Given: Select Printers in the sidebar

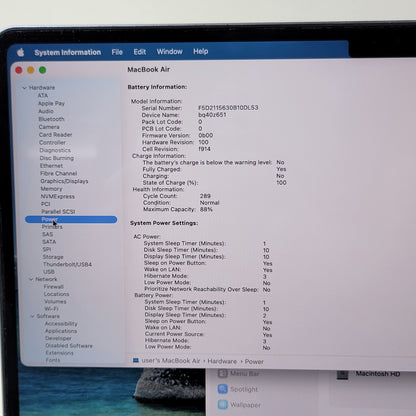Looking at the screenshot, I should click(52, 227).
